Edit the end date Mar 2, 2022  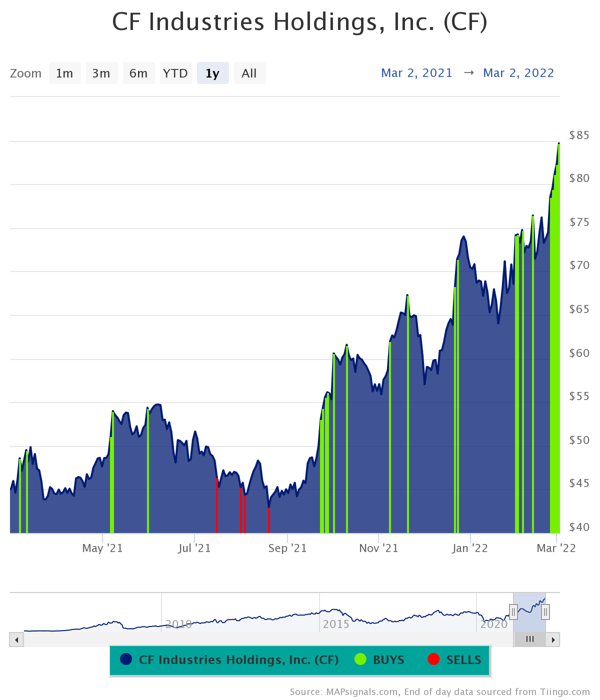(518, 73)
